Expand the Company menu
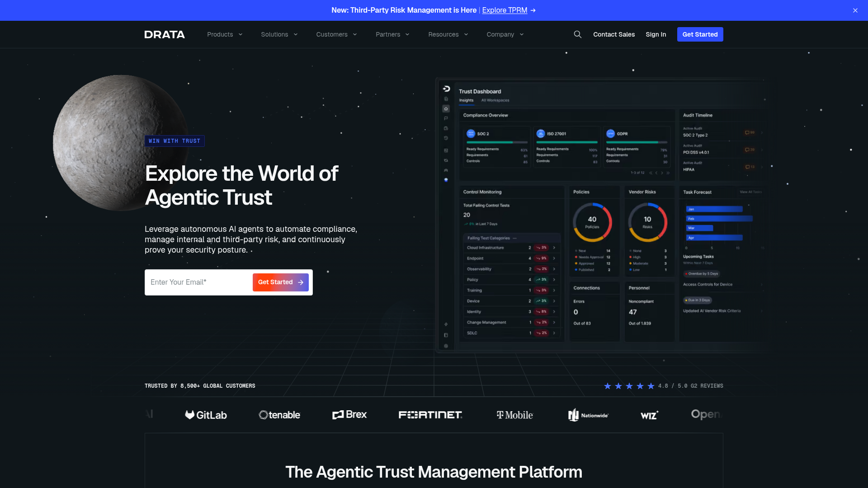Image resolution: width=868 pixels, height=488 pixels. (505, 34)
